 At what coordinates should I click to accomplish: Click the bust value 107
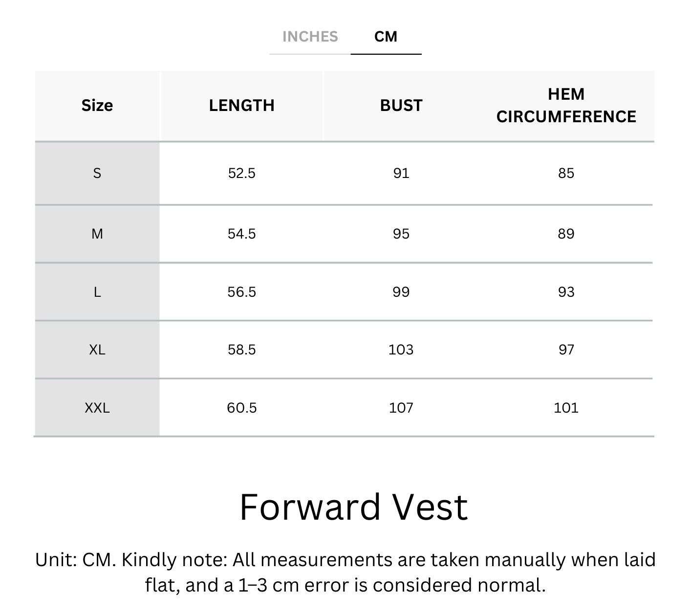(401, 408)
